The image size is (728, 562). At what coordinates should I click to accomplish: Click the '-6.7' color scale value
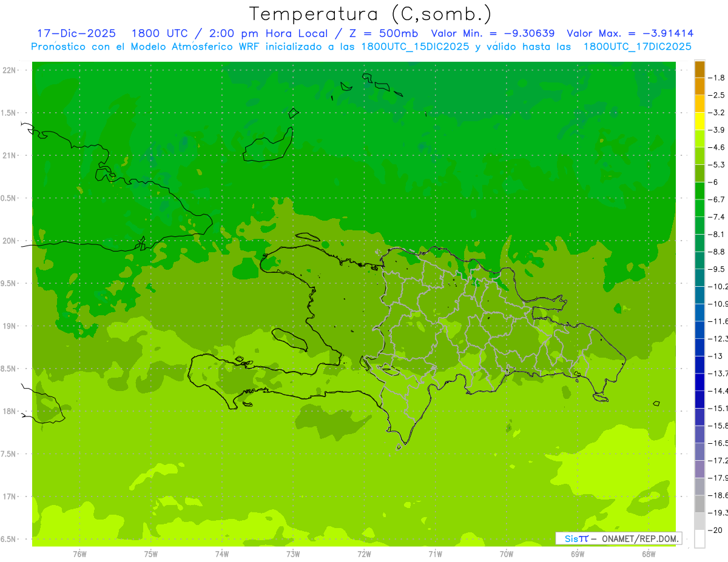pyautogui.click(x=716, y=199)
